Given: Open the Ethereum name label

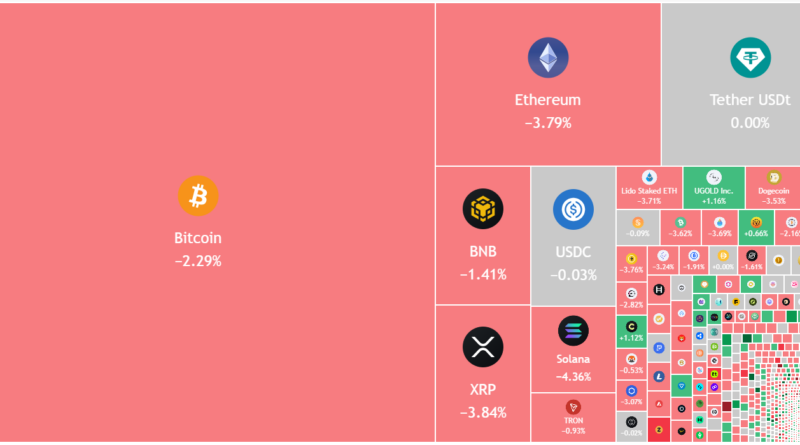Looking at the screenshot, I should tap(547, 100).
